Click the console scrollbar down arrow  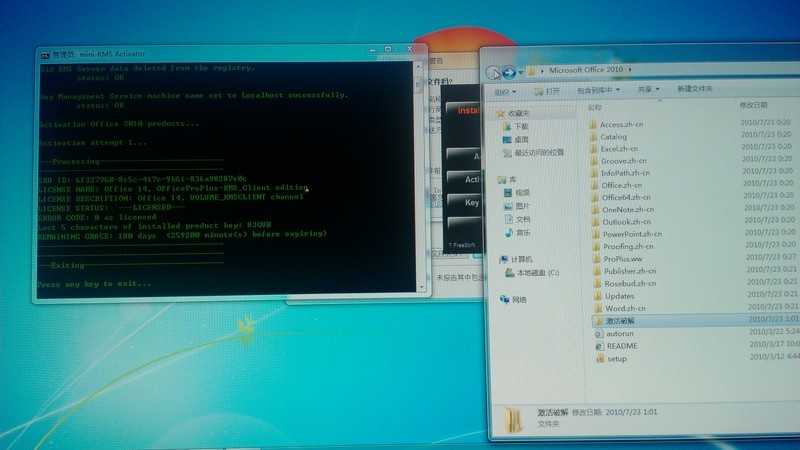tap(421, 287)
